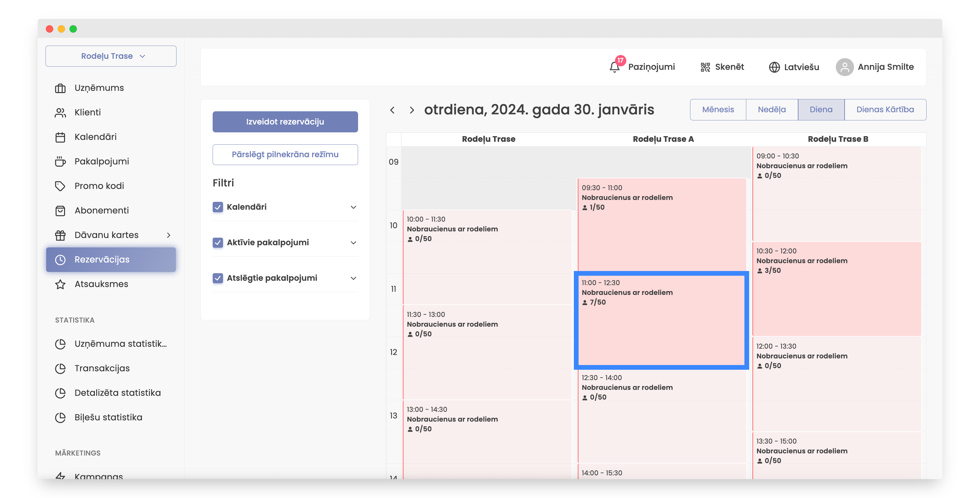The width and height of the screenshot is (980, 498).
Task: Open notifications bell icon
Action: [x=614, y=67]
